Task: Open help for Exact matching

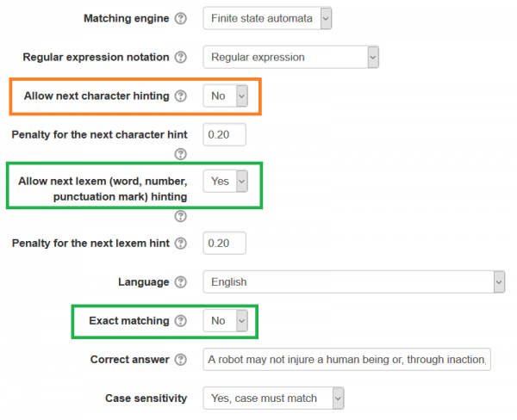Action: 180,321
